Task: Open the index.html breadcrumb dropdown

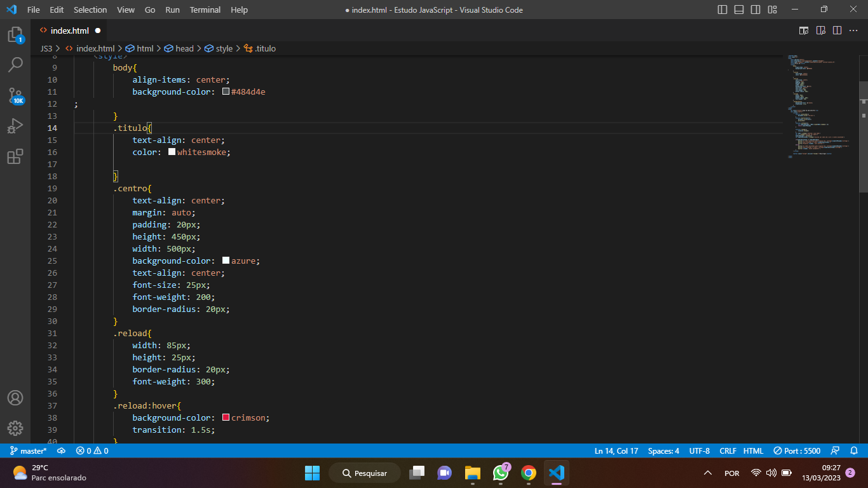Action: pyautogui.click(x=90, y=48)
